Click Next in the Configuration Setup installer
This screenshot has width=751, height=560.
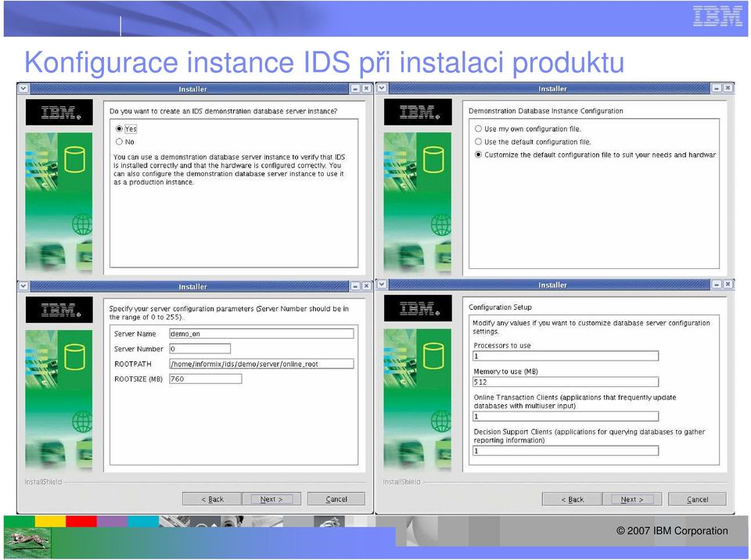click(632, 499)
